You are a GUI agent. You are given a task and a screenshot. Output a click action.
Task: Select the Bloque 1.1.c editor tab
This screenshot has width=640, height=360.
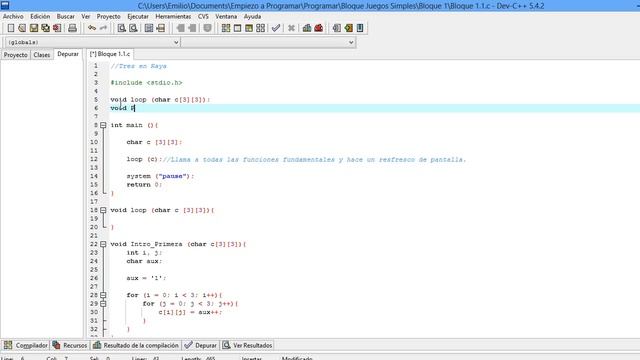110,54
